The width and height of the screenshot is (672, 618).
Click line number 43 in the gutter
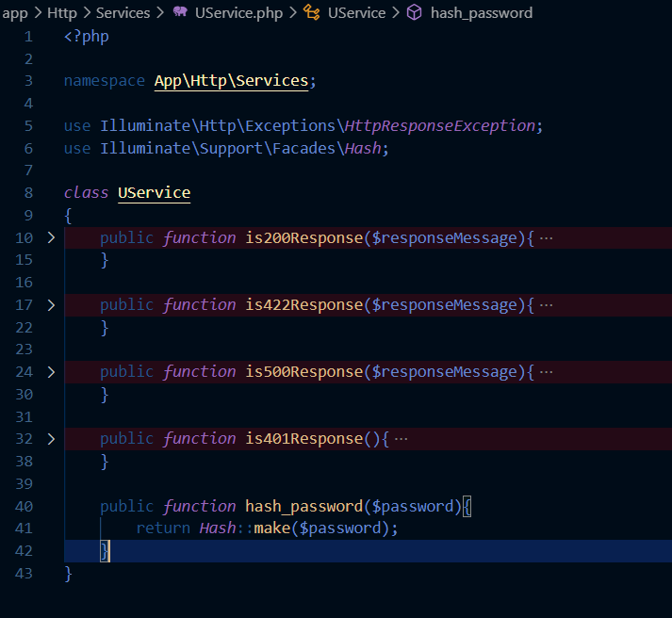point(24,573)
